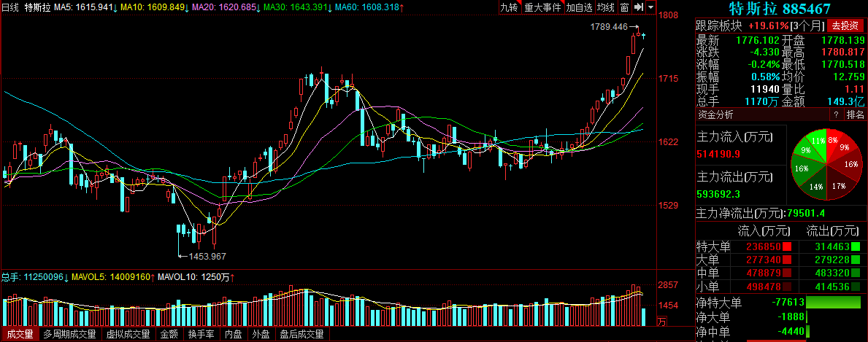Screen dimensions: 868x342
Task: Switch to the 成交量 tab
Action: point(20,334)
